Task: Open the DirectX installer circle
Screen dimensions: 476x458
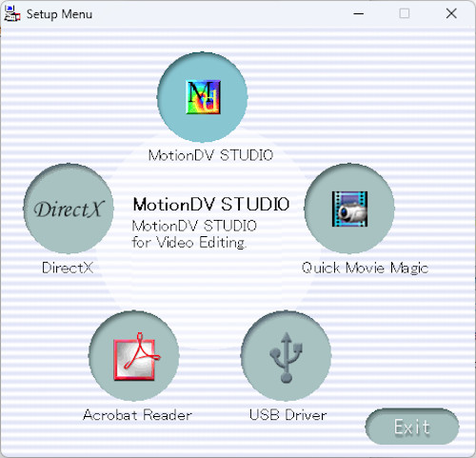Action: point(69,209)
